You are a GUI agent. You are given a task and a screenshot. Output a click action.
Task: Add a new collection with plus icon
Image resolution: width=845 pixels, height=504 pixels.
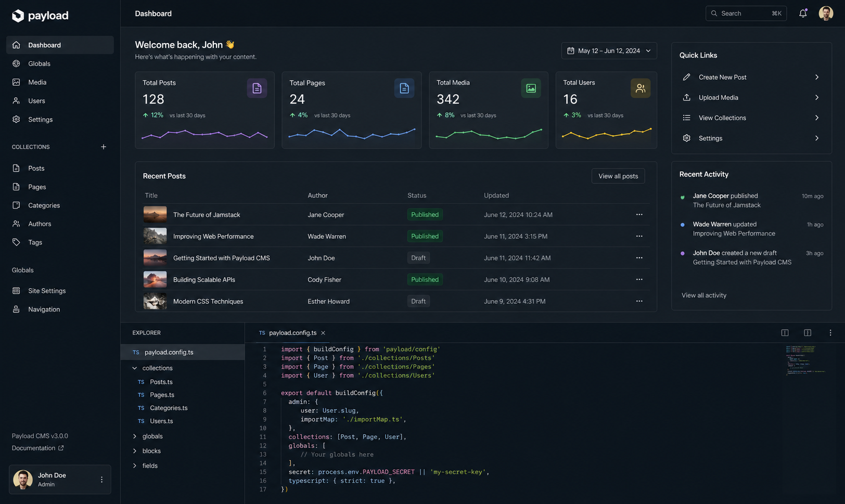pos(104,147)
